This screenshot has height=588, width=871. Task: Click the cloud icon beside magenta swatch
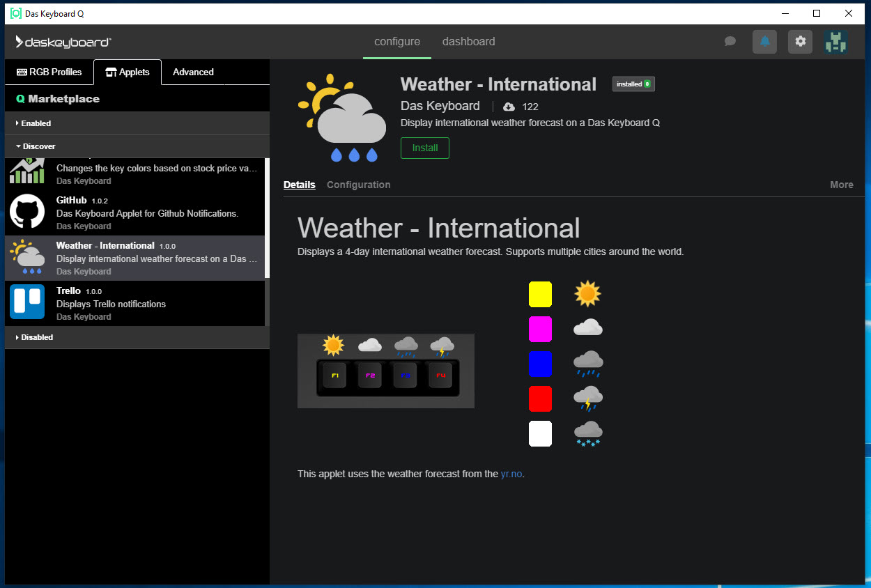[x=587, y=327]
